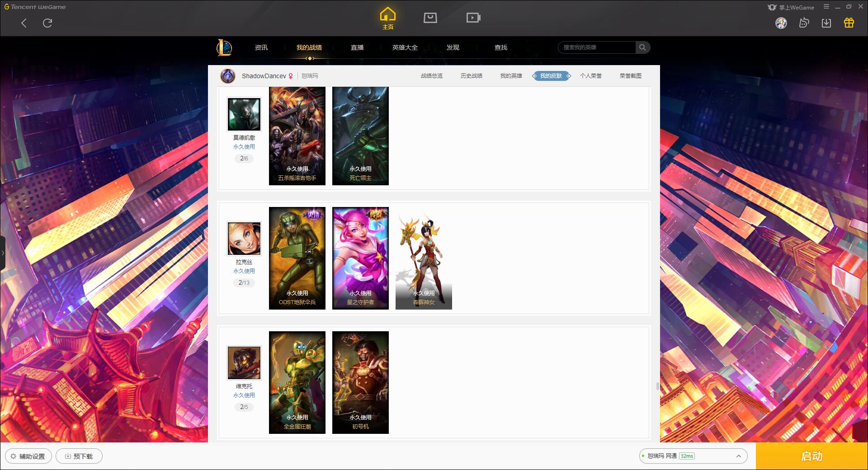The image size is (868, 470).
Task: Switch to the 个人荣誉 tab
Action: [x=591, y=76]
